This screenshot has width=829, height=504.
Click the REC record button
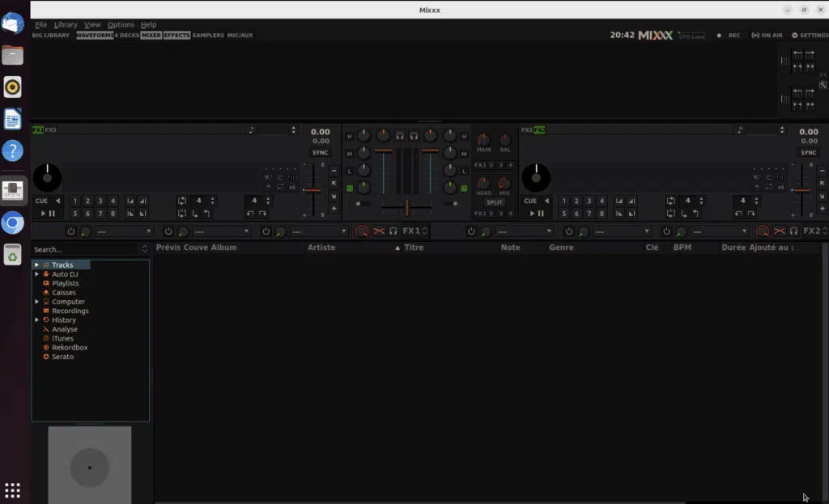tap(729, 36)
